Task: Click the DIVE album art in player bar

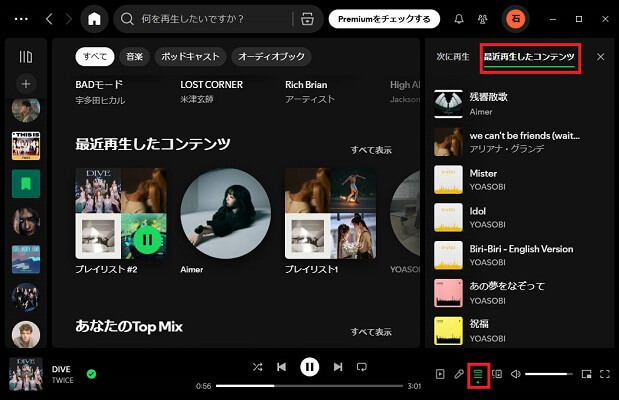Action: pyautogui.click(x=26, y=374)
